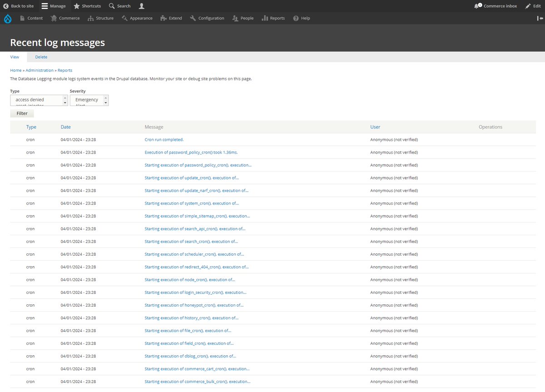The width and height of the screenshot is (545, 392).
Task: Sort table by Type column header
Action: [x=31, y=127]
